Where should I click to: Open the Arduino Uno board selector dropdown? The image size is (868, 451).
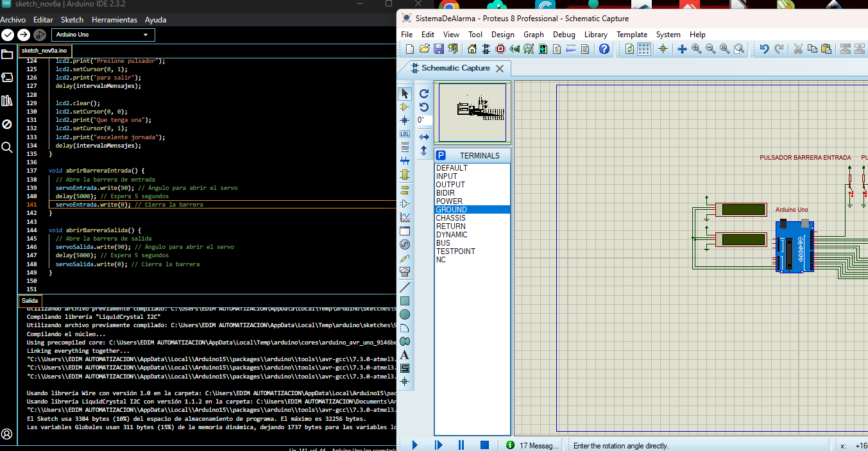tap(103, 35)
